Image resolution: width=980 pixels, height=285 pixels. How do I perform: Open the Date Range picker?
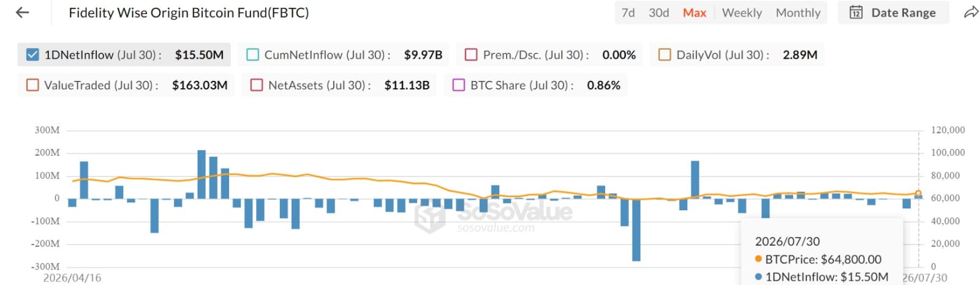[892, 12]
